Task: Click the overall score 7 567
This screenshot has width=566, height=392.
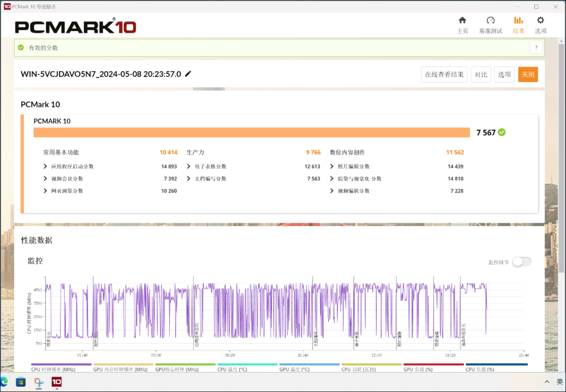Action: (486, 133)
